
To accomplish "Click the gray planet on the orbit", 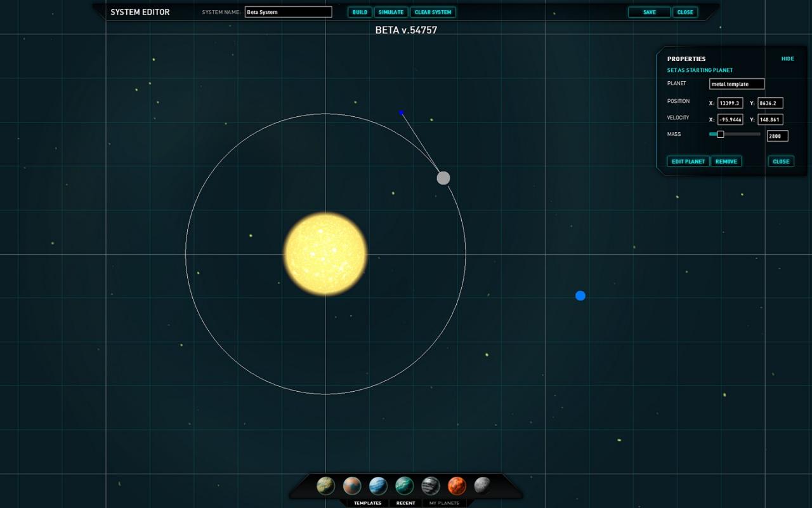I will tap(443, 178).
